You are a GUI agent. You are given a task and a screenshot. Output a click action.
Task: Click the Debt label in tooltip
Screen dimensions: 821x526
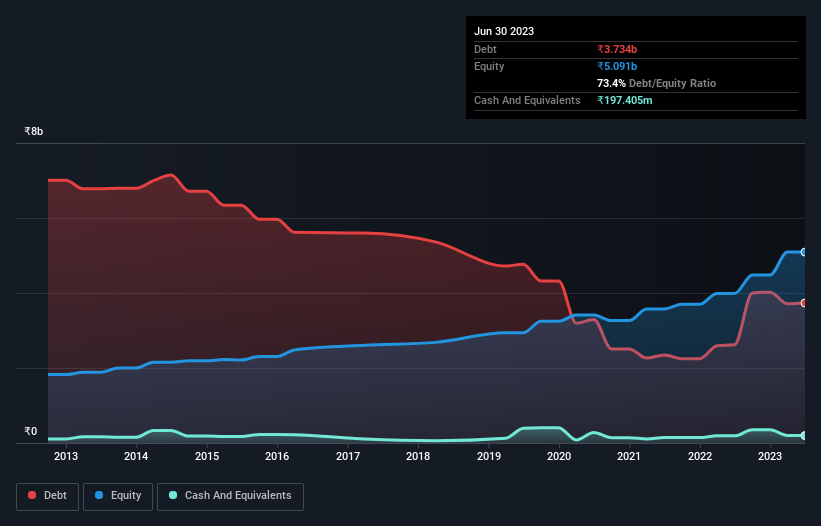coord(485,49)
